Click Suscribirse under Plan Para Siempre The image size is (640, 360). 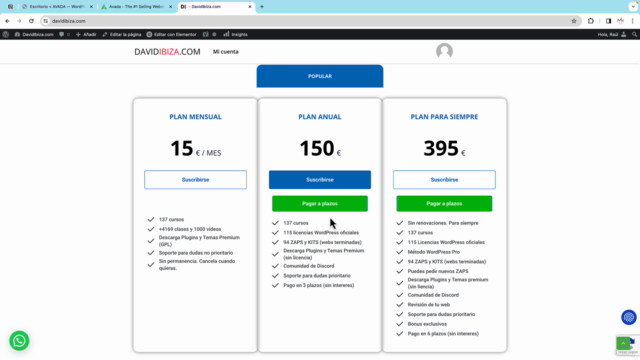click(x=444, y=180)
